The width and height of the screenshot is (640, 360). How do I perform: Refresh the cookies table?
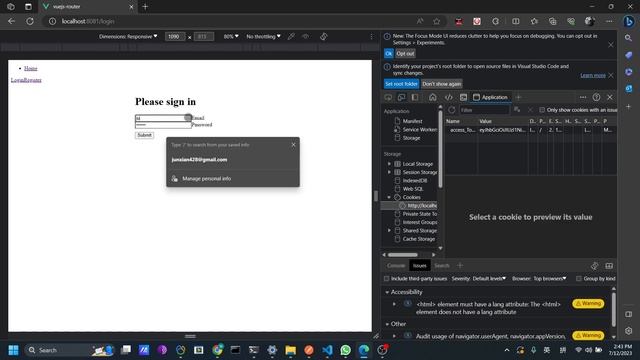[451, 110]
